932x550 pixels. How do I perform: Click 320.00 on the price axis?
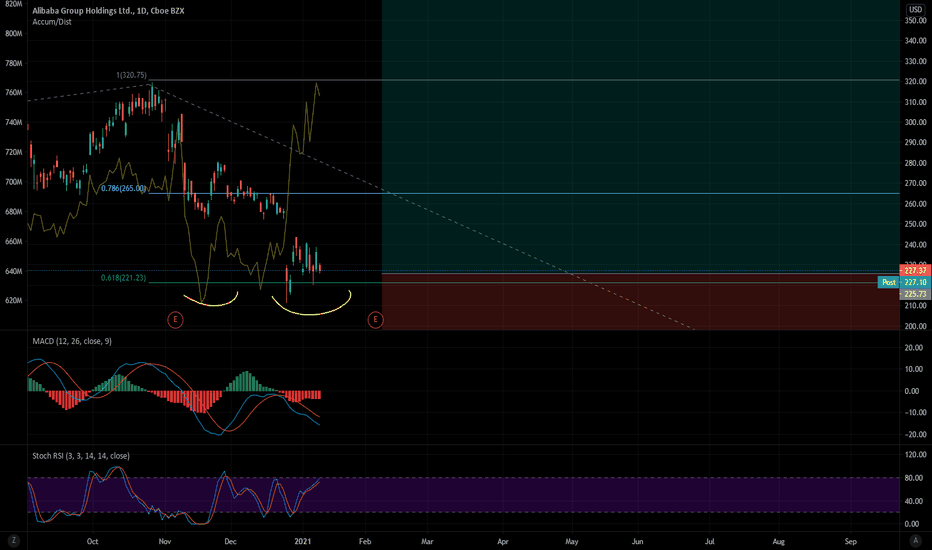[x=915, y=81]
